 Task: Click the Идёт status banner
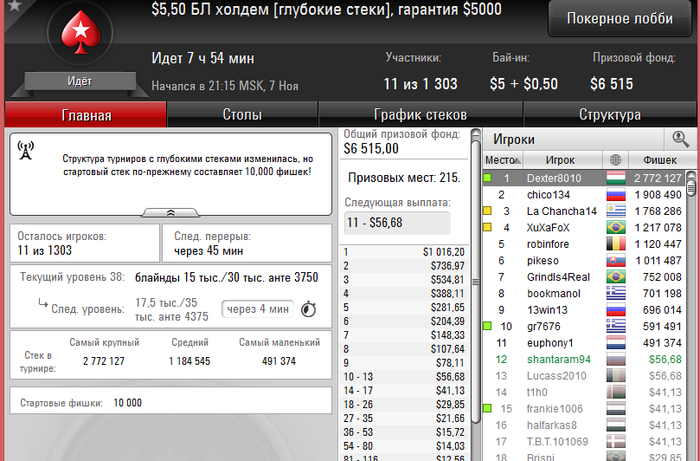80,81
